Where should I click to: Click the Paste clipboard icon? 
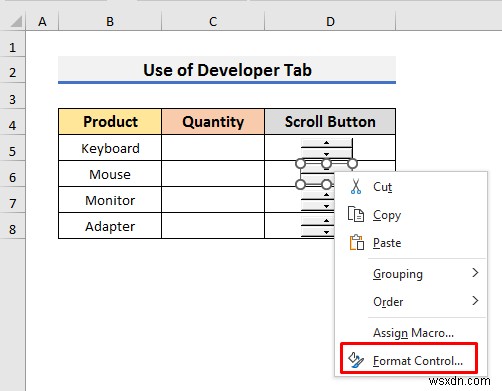[x=356, y=242]
